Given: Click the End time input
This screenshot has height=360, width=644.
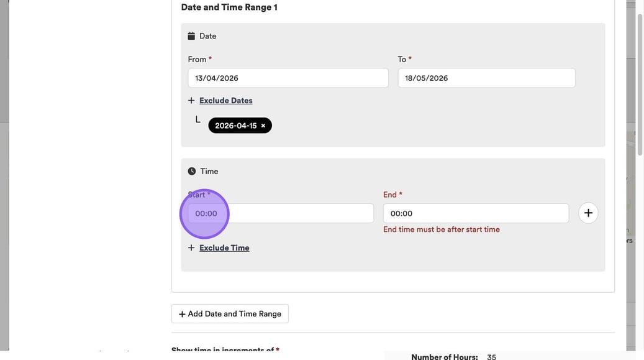Looking at the screenshot, I should [x=476, y=213].
